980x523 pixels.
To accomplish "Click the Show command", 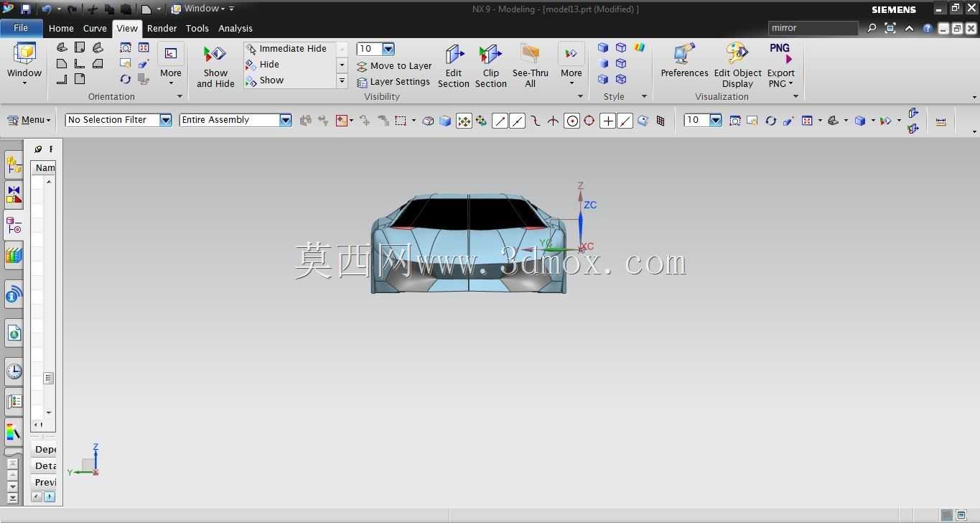I will pos(264,80).
